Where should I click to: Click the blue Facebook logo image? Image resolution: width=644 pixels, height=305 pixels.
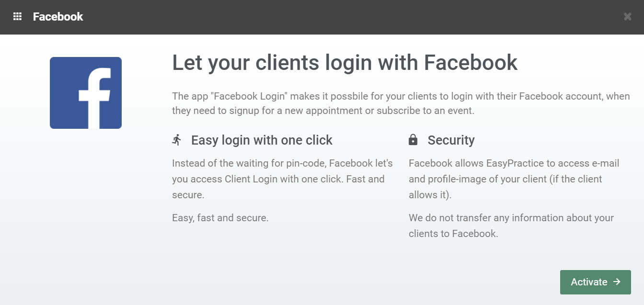pyautogui.click(x=86, y=93)
